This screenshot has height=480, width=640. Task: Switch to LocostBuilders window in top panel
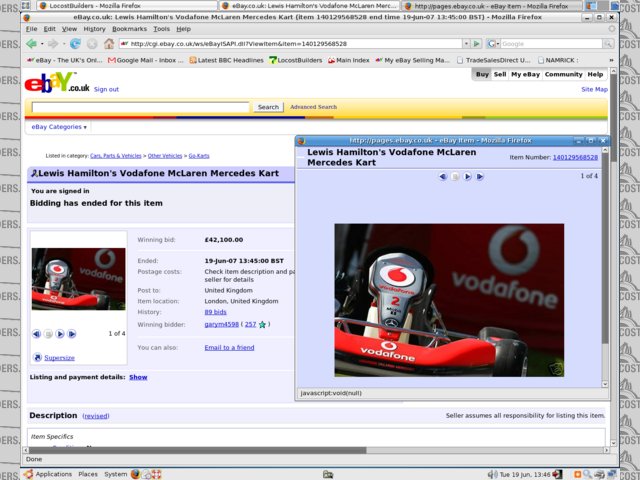(x=127, y=6)
